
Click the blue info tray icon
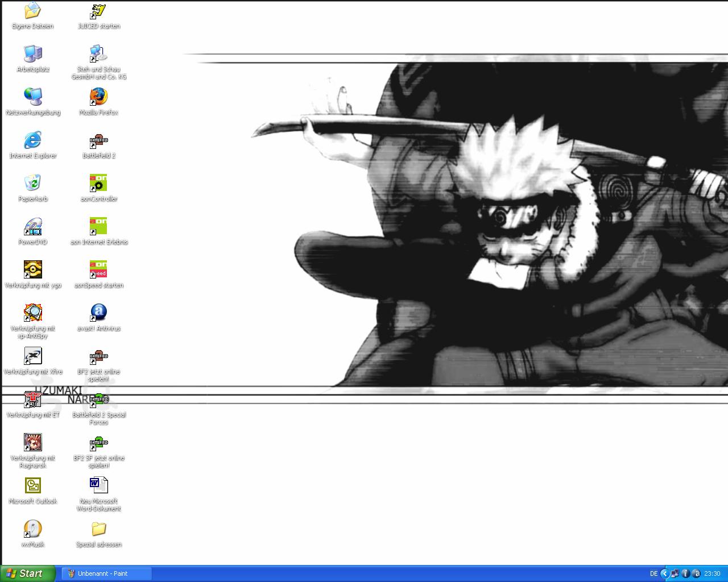686,574
